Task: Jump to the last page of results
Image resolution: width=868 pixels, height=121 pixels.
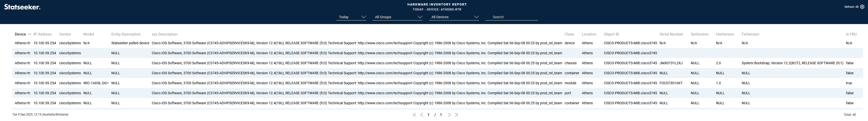Action: pos(456,114)
